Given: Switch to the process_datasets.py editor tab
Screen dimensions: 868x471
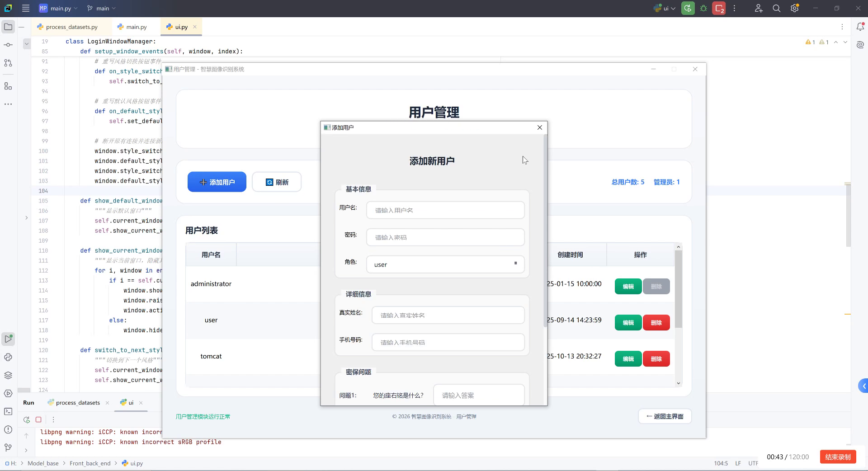Looking at the screenshot, I should [71, 27].
